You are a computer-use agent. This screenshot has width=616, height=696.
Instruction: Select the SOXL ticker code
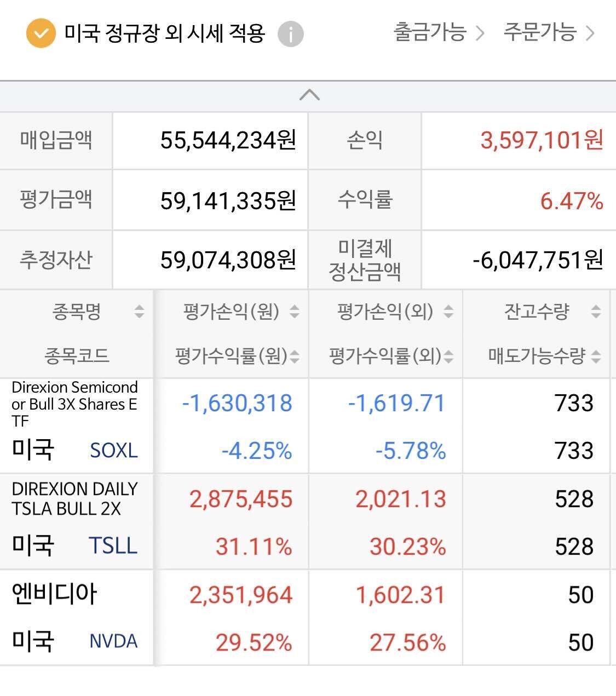pyautogui.click(x=113, y=450)
